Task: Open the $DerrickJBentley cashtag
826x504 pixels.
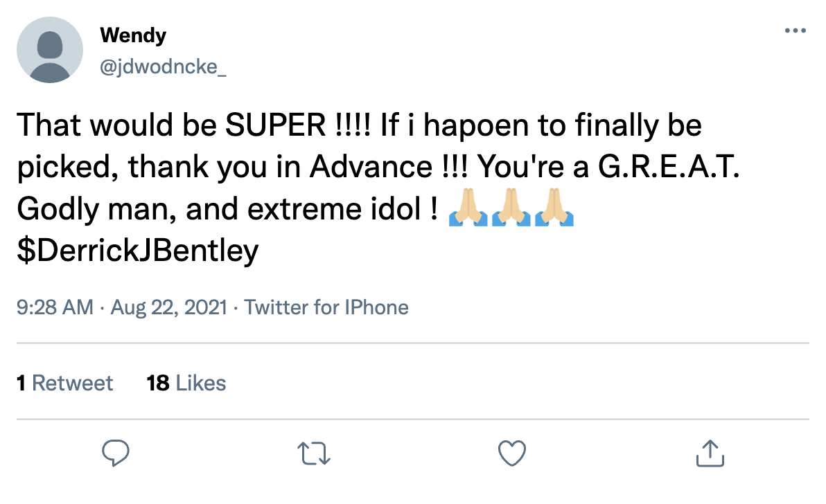Action: (137, 250)
